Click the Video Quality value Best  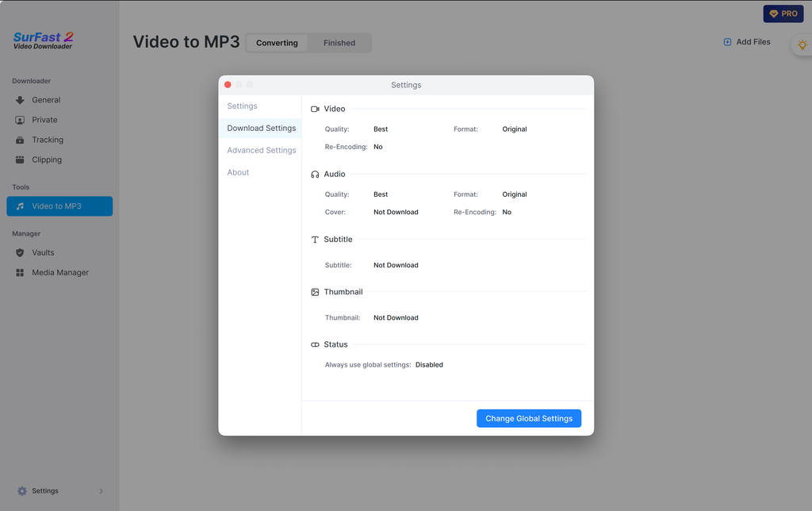tap(381, 129)
